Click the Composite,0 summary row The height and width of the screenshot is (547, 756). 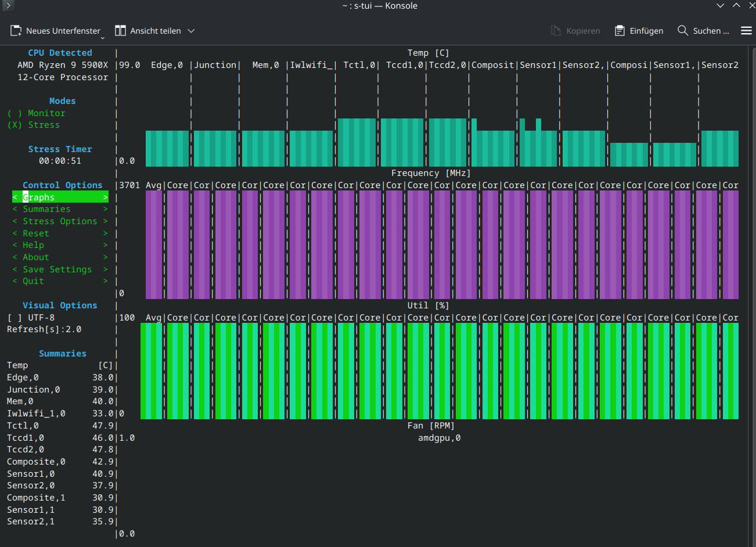tap(60, 462)
